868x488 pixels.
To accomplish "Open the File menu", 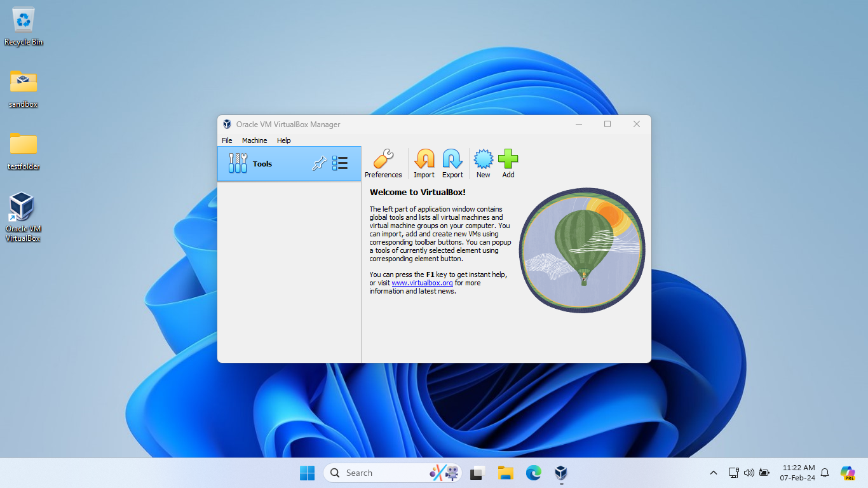I will (227, 140).
